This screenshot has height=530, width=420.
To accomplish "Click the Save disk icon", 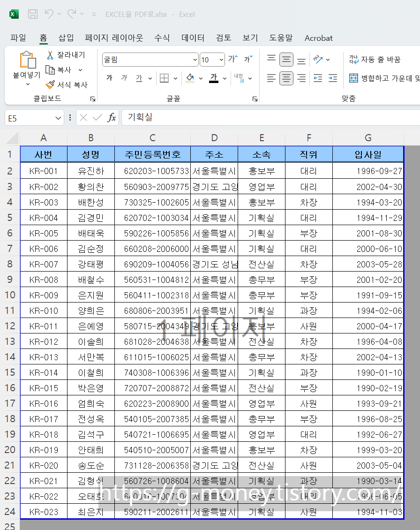I will pyautogui.click(x=33, y=14).
